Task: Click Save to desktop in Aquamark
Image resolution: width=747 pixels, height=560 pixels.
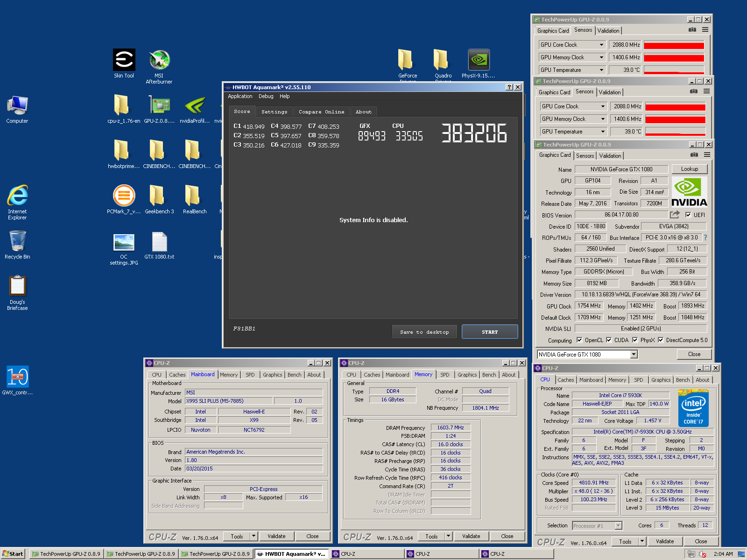Action: pos(424,332)
